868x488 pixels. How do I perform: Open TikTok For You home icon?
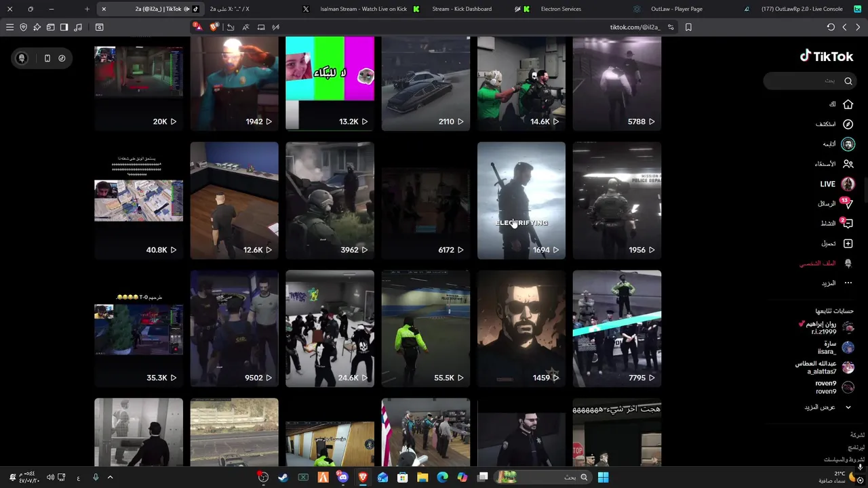point(848,104)
